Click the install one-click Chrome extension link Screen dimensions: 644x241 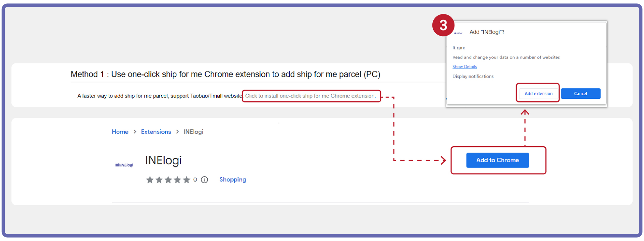click(310, 96)
